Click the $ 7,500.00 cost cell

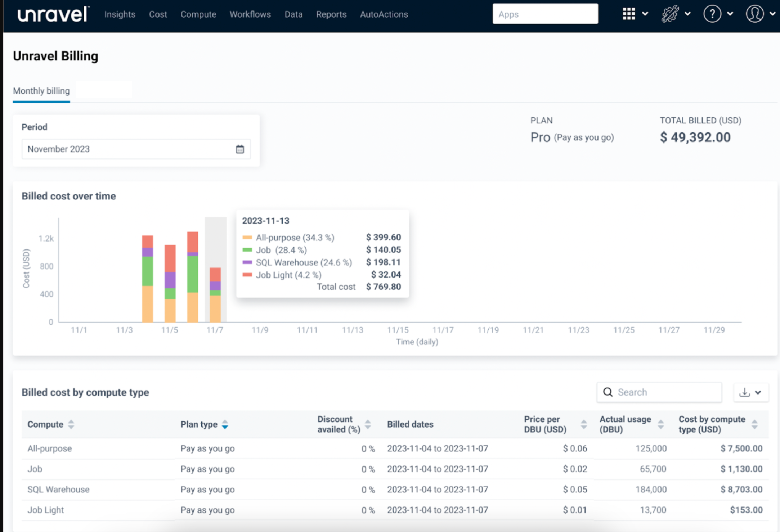[x=741, y=448]
